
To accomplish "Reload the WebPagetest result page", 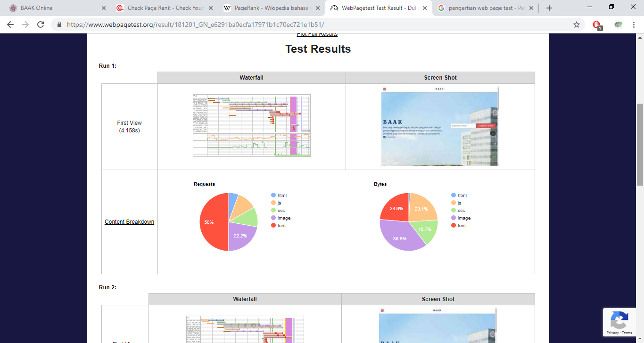I will [41, 24].
